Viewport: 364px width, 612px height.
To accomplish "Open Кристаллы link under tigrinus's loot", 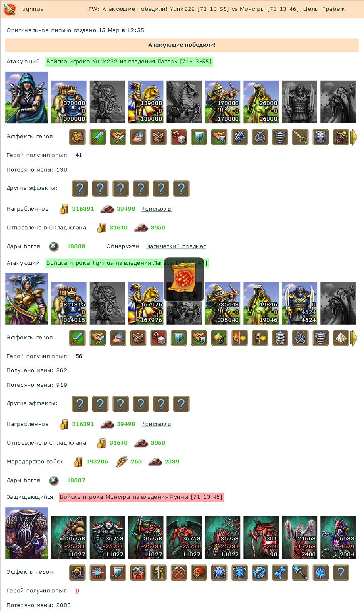I will pyautogui.click(x=156, y=424).
